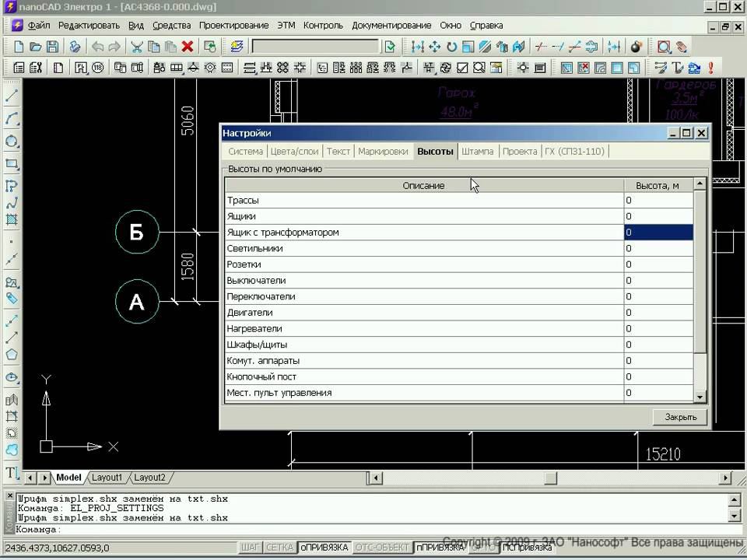Viewport: 747px width, 560px height.
Task: Open the Проектирование menu
Action: click(234, 25)
